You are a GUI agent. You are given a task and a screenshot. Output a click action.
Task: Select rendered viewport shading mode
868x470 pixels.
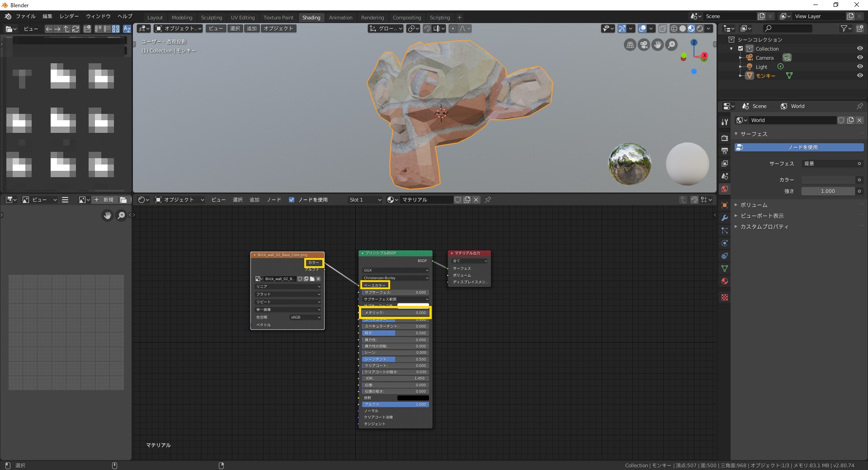(700, 28)
